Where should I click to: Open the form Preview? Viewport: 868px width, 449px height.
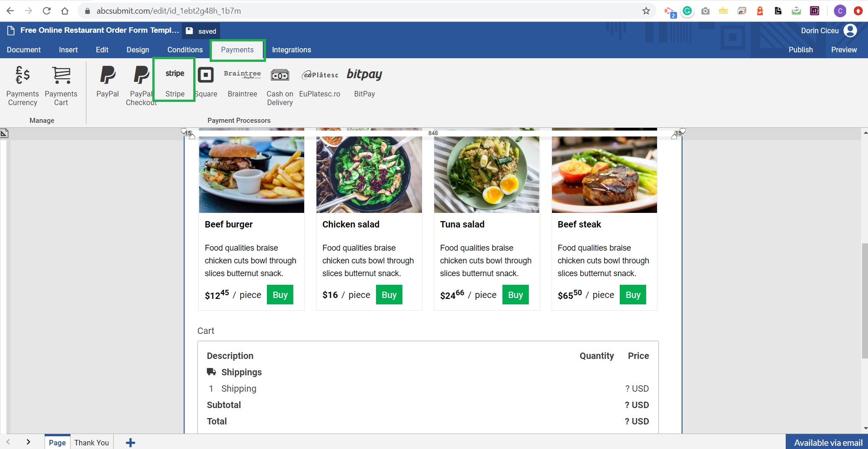(x=844, y=50)
